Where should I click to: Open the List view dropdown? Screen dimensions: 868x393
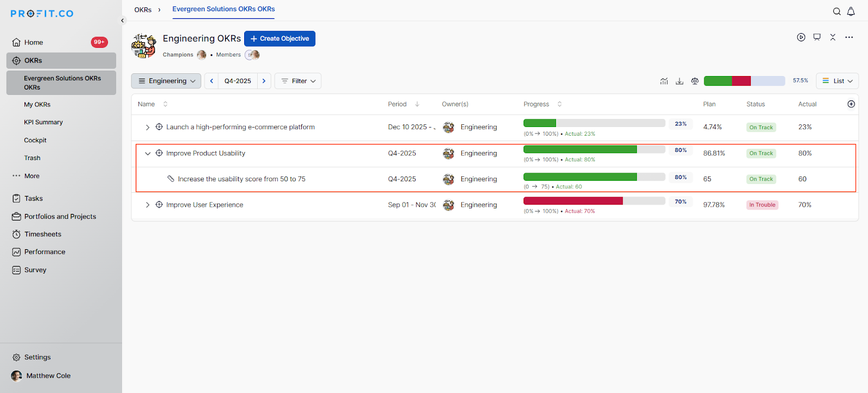(838, 81)
